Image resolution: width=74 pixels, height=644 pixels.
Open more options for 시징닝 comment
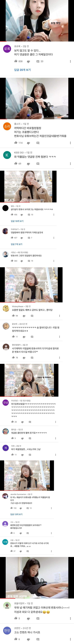click(x=54, y=261)
